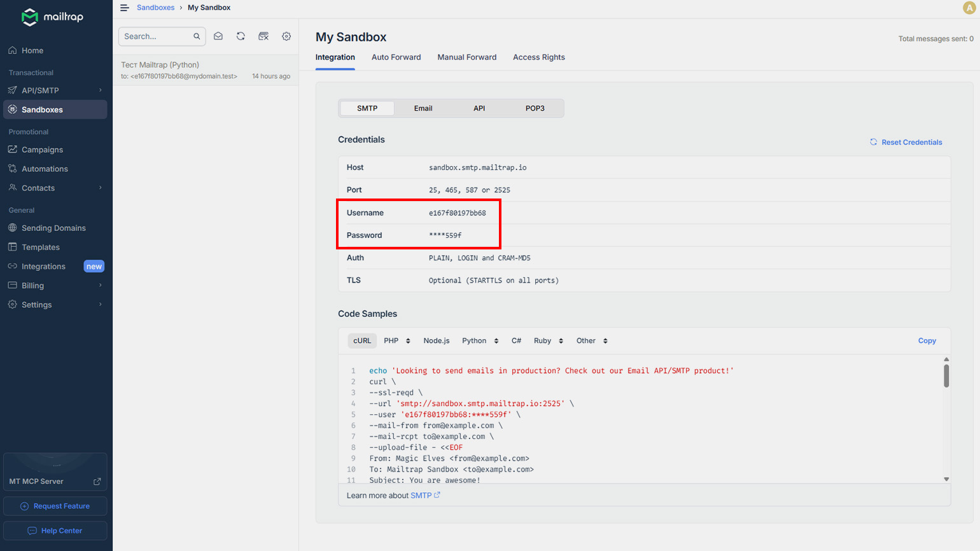Select the C# code sample
This screenshot has height=551, width=980.
point(517,341)
